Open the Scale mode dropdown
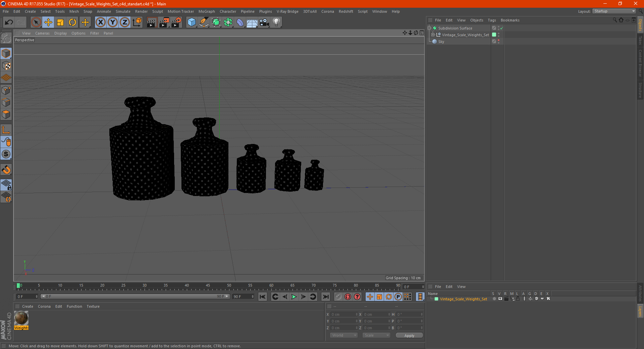644x349 pixels. [x=376, y=335]
